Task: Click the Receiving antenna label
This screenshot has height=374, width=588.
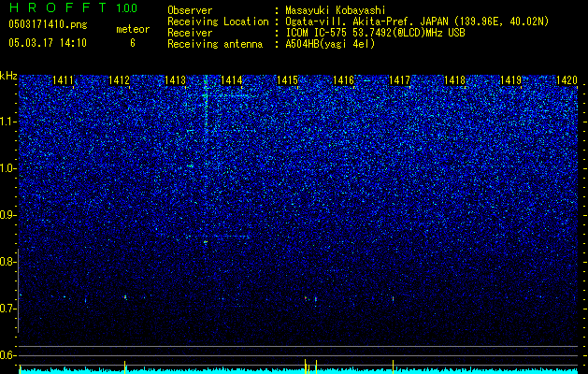Action: tap(215, 44)
